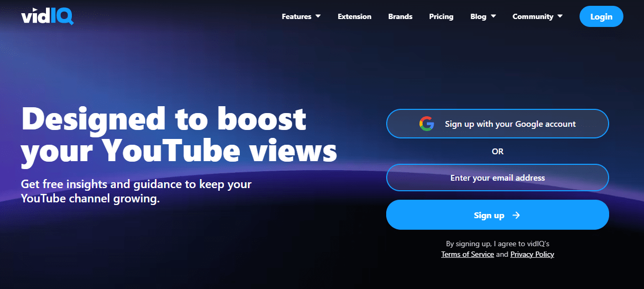Screen dimensions: 644x289
Task: Open the Pricing page
Action: click(441, 16)
